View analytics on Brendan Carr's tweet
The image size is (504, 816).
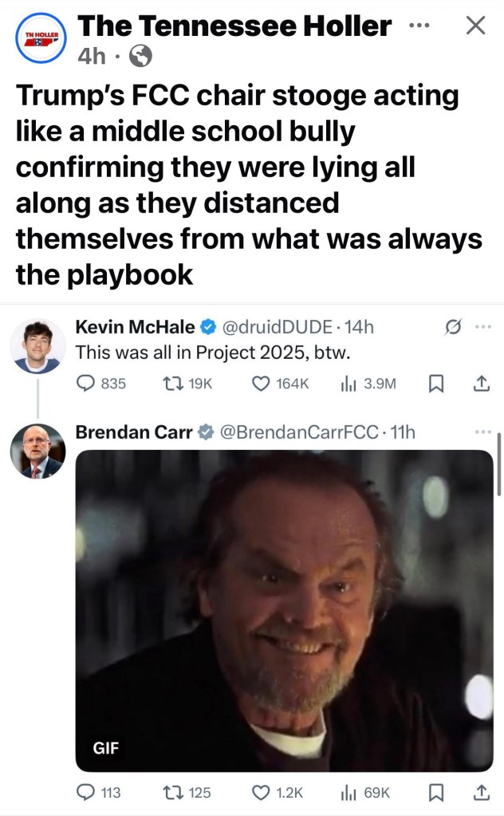[347, 792]
